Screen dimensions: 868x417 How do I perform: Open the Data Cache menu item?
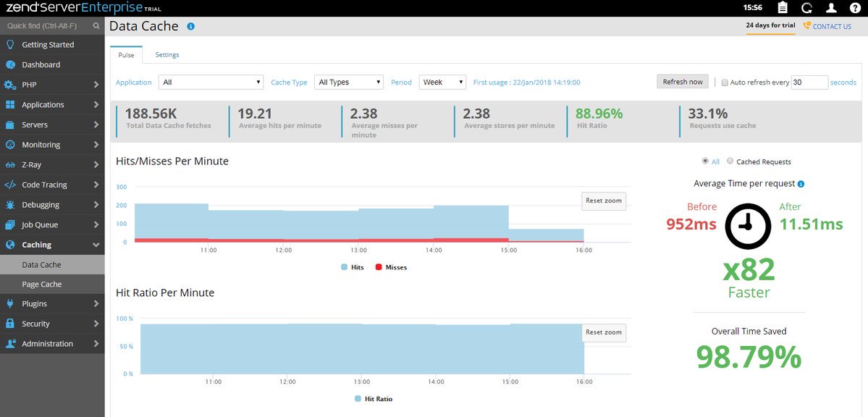[52, 265]
